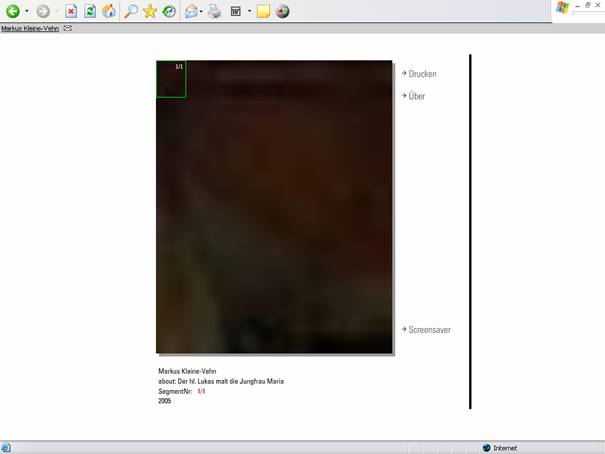Click the page icon in the status bar
Screen dimensions: 605x454
tap(5, 448)
